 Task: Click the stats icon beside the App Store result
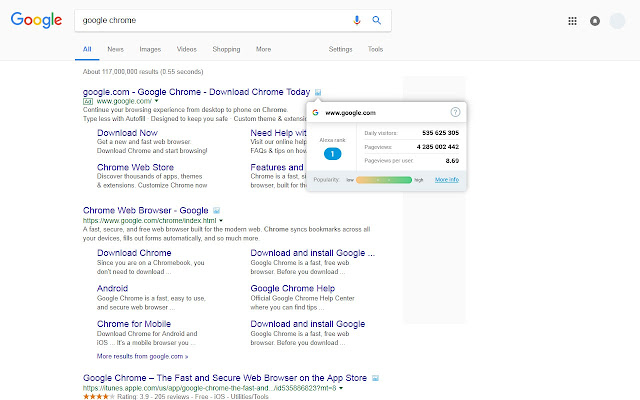(375, 378)
